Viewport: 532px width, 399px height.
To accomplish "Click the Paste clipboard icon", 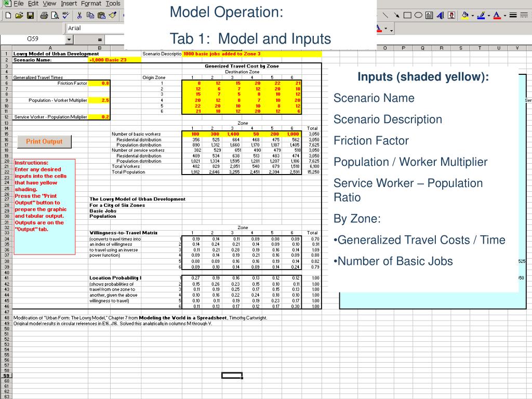I will [101, 15].
